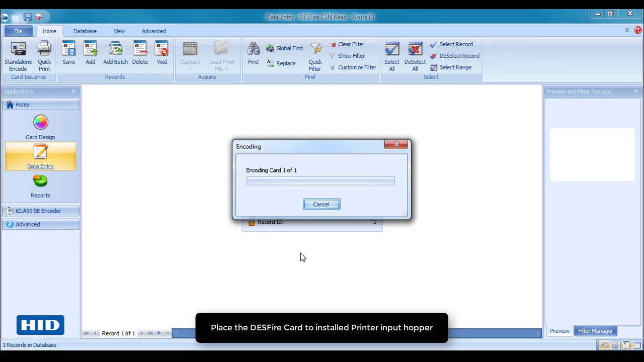Click DeSelect Record in the ribbon
The width and height of the screenshot is (644, 362).
click(455, 56)
